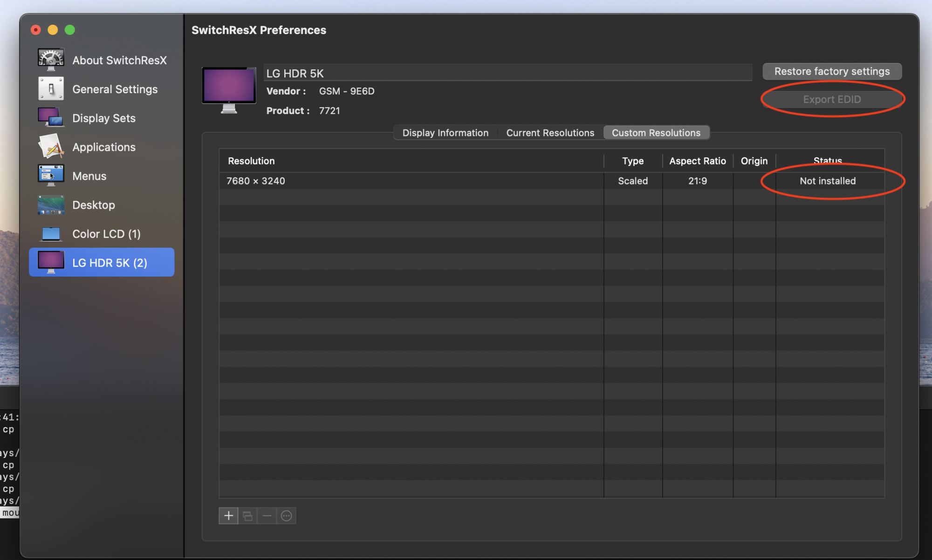This screenshot has height=560, width=932.
Task: Click the Export EDID button
Action: pos(832,99)
